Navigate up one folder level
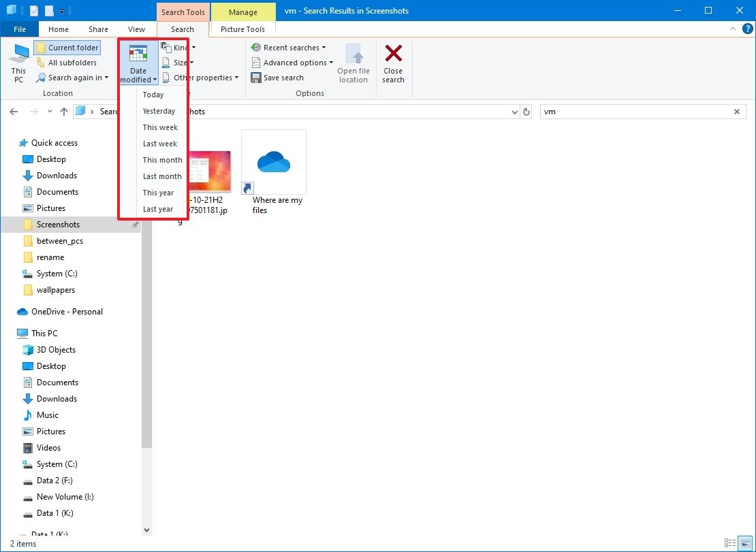Screen dimensions: 756x552 click(x=64, y=111)
